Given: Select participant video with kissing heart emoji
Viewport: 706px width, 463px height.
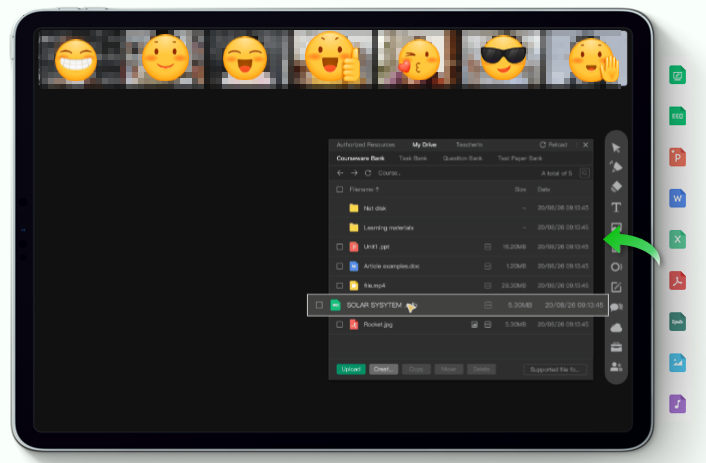Looking at the screenshot, I should coord(417,59).
